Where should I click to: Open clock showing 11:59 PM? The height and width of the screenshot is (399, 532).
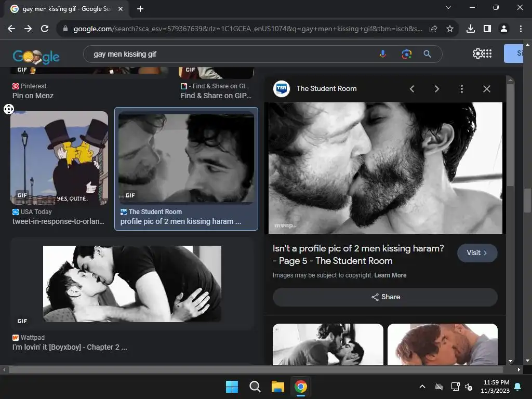[495, 387]
